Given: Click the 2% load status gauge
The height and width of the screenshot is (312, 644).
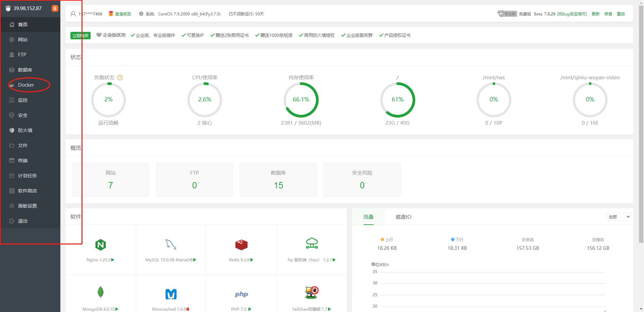Looking at the screenshot, I should (x=108, y=100).
